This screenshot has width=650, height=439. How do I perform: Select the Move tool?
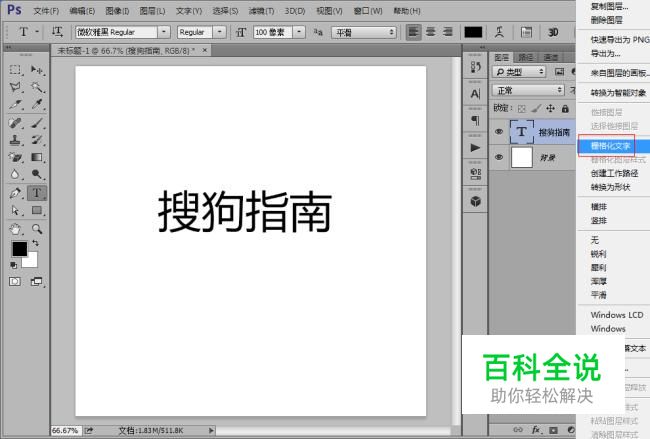(x=37, y=70)
